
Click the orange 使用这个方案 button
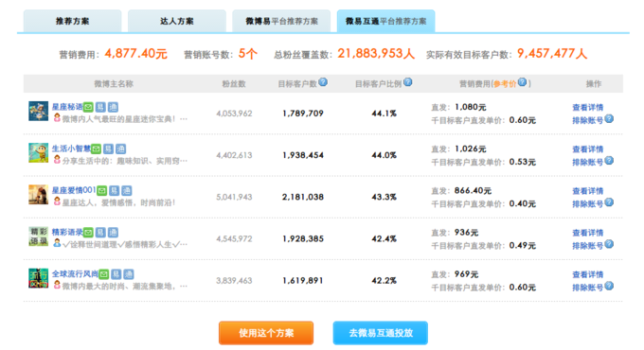click(x=266, y=333)
